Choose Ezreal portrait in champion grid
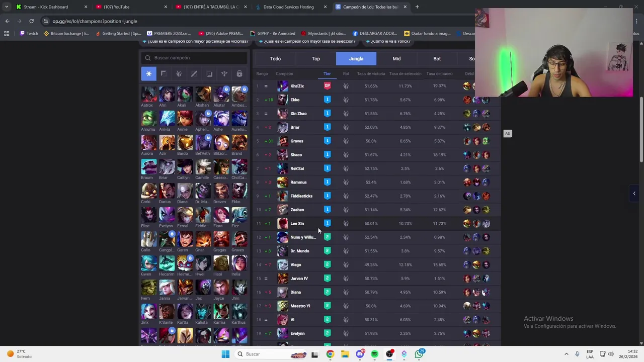The image size is (644, 362). (185, 215)
